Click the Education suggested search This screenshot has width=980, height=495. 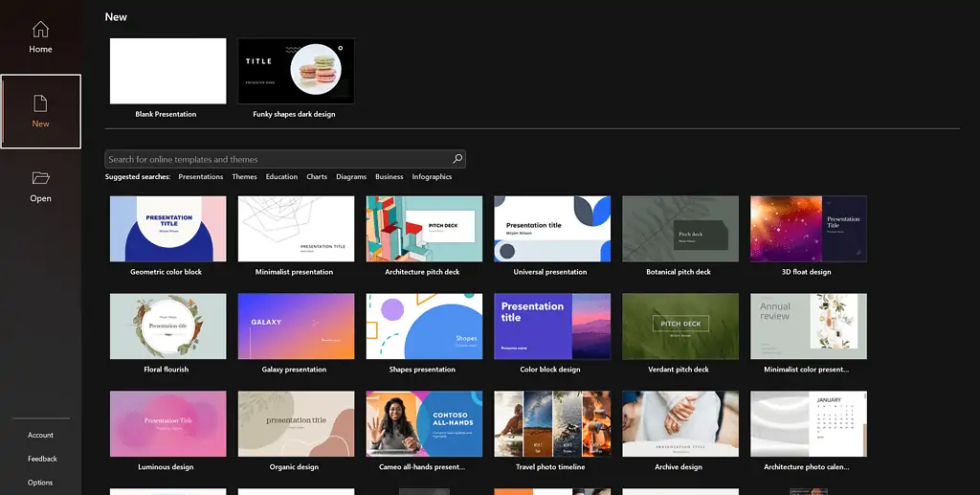(281, 177)
